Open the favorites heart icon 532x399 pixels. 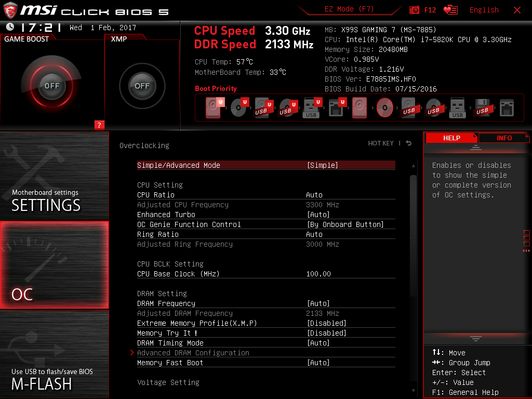coord(450,10)
